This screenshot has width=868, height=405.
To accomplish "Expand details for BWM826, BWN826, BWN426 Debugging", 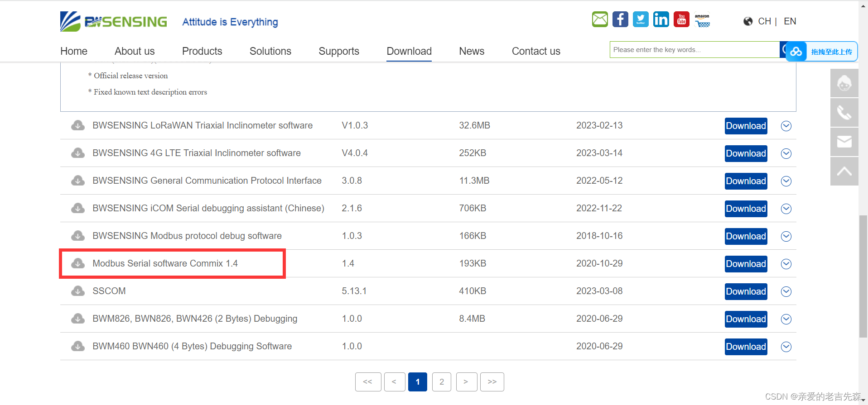I will pyautogui.click(x=786, y=319).
